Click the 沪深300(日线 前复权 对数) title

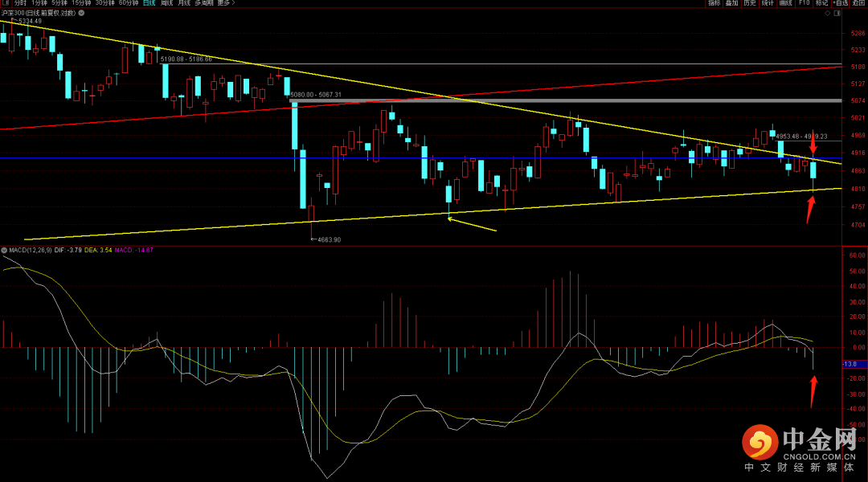pos(39,13)
